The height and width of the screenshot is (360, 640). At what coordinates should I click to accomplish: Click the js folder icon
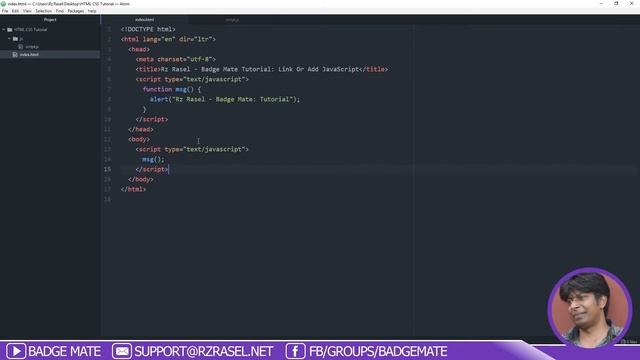point(16,38)
